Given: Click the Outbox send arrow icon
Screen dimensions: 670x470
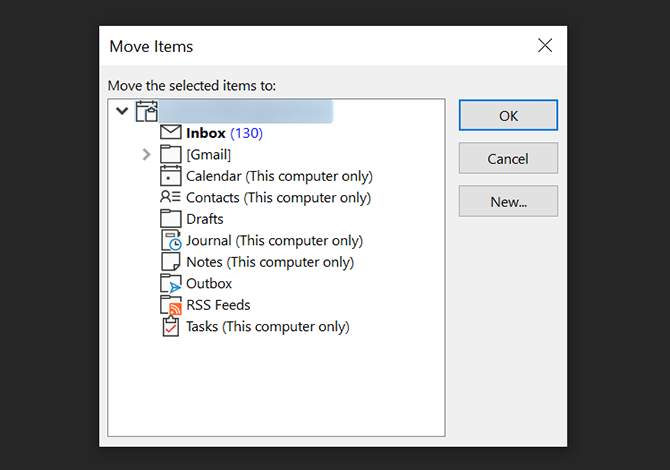Looking at the screenshot, I should click(170, 284).
